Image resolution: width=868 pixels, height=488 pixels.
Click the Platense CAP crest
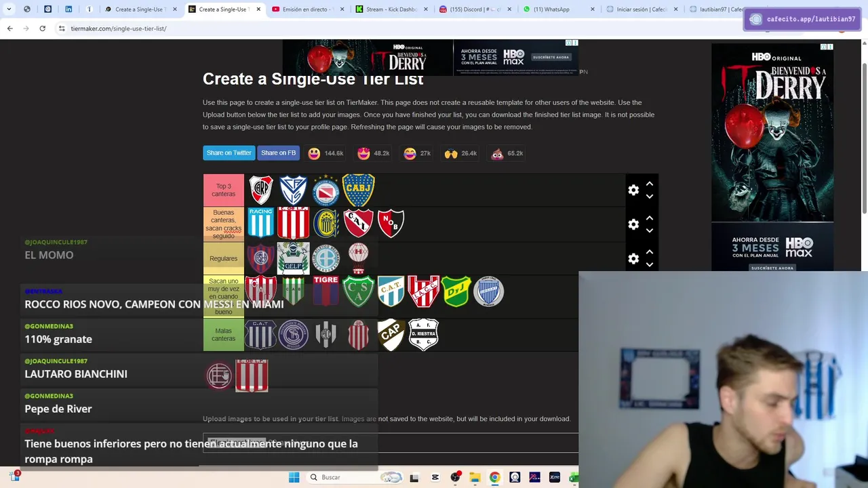pos(391,335)
